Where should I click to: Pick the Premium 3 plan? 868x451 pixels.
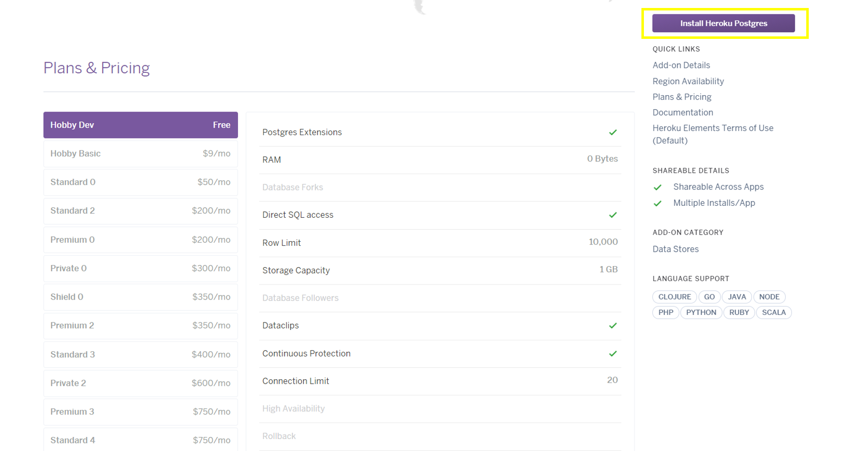(140, 412)
